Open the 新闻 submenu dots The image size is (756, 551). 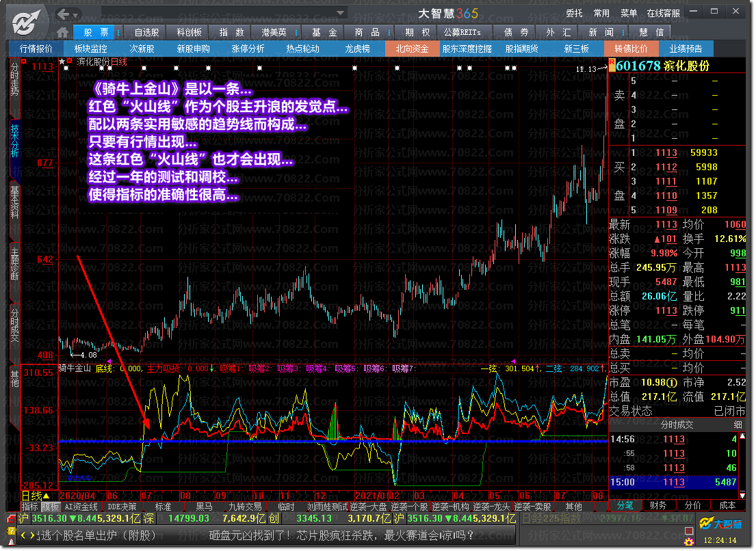click(623, 33)
